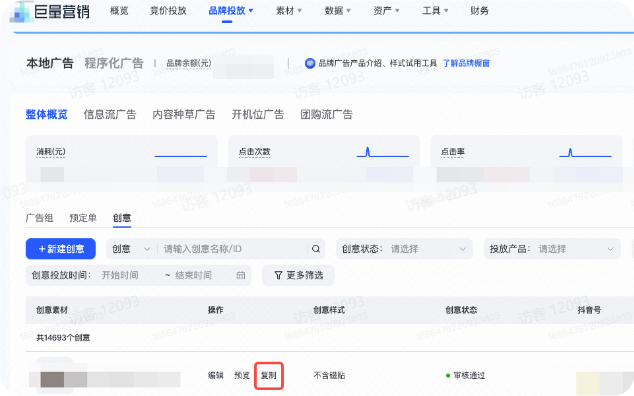Click the 更多筛选 button
Image resolution: width=634 pixels, height=396 pixels.
[x=298, y=275]
